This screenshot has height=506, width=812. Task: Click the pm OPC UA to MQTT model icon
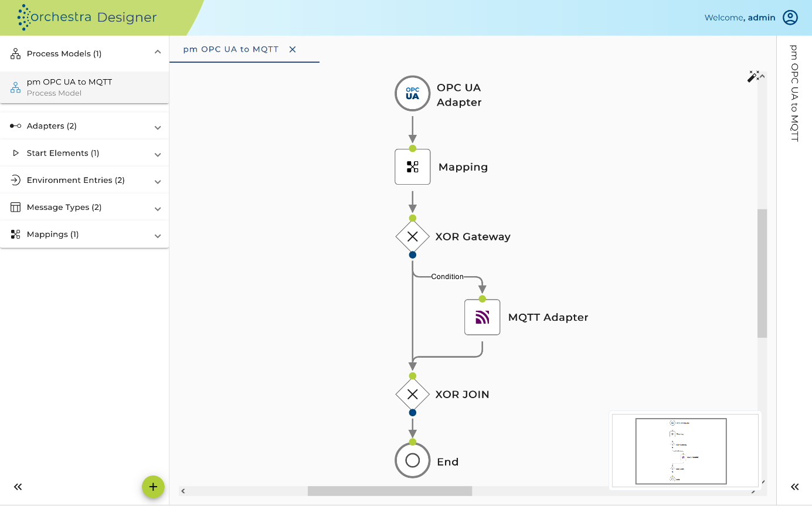click(x=16, y=87)
